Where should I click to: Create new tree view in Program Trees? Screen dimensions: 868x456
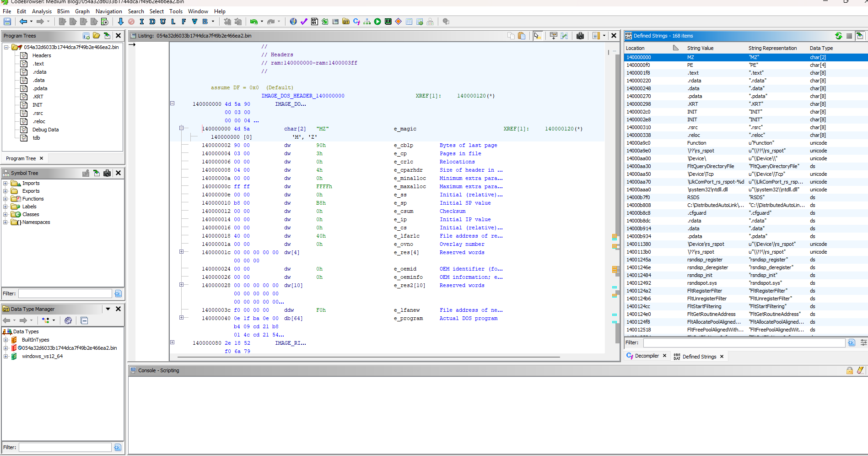click(86, 36)
